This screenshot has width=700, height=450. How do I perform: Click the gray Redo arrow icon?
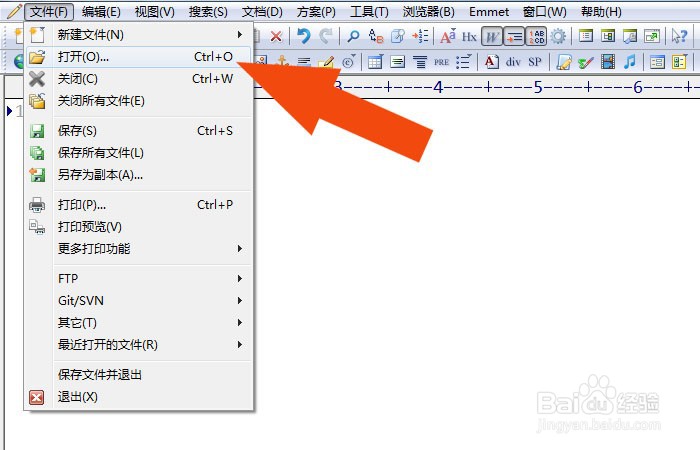pos(326,36)
